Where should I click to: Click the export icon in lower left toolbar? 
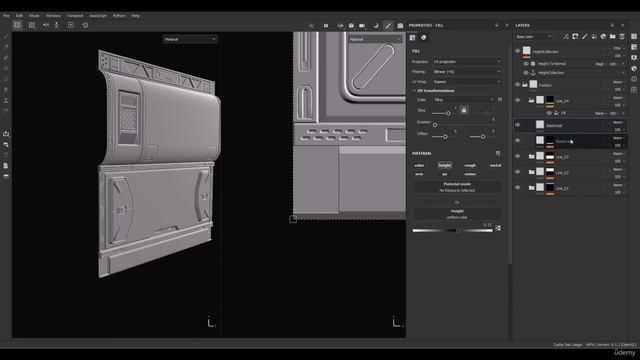(6, 134)
